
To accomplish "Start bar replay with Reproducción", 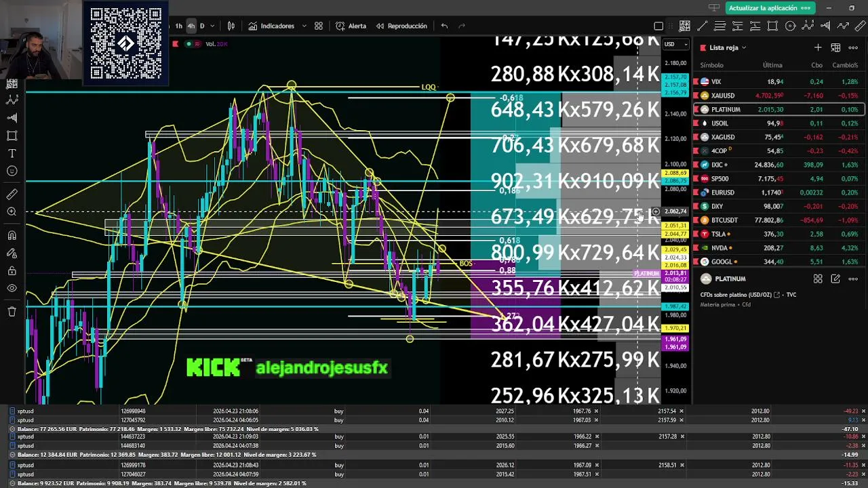I will (401, 26).
